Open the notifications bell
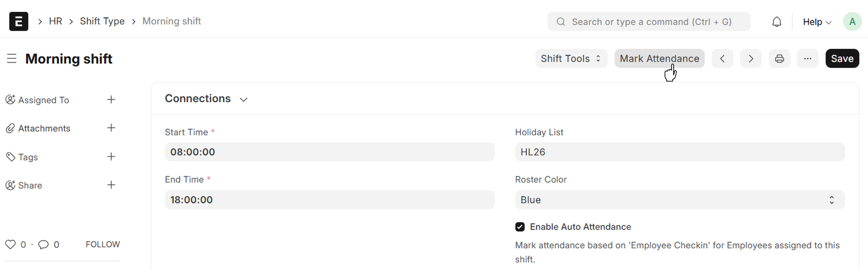Viewport: 868px width, 273px height. (x=777, y=22)
